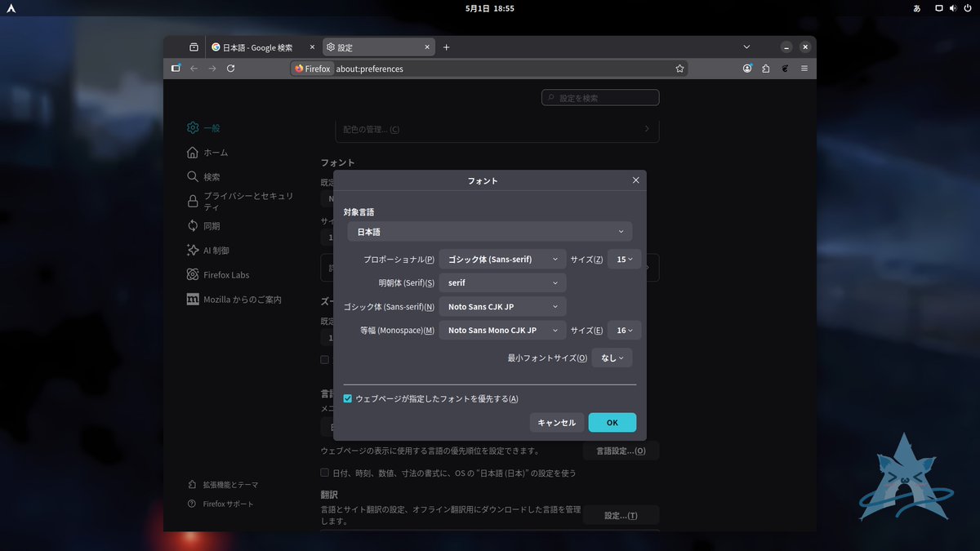Click the 言語設定... button
The height and width of the screenshot is (551, 980).
point(621,451)
